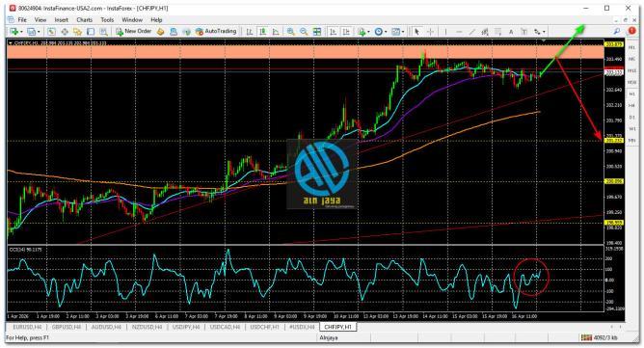Select the M5 timeframe button

tap(631, 59)
